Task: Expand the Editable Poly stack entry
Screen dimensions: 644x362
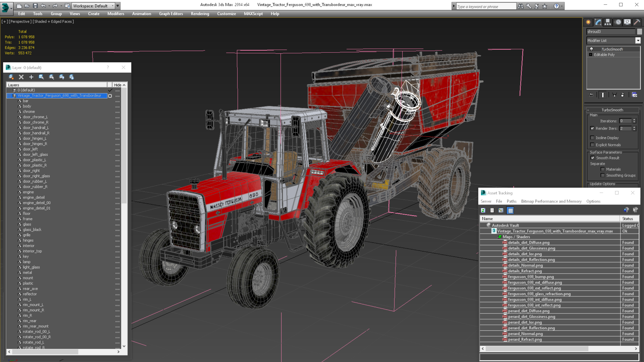Action: pos(591,55)
